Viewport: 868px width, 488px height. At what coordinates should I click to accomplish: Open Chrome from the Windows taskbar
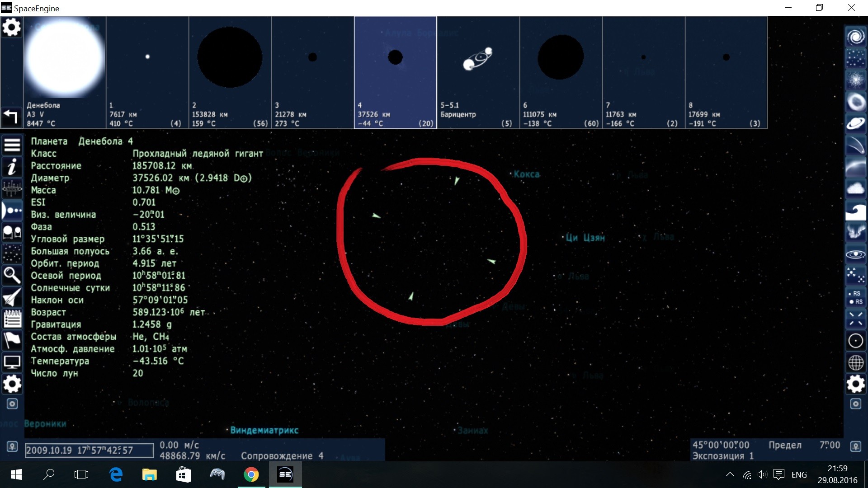[251, 474]
